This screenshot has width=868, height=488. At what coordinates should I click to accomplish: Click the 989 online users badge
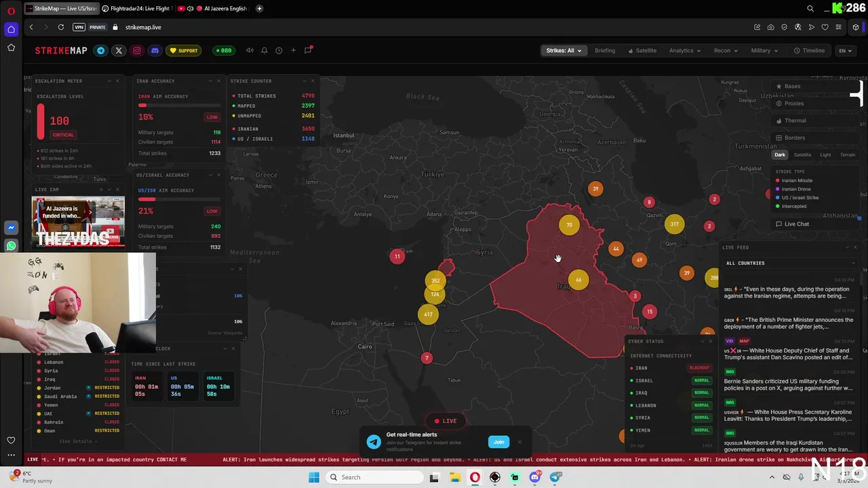[223, 50]
